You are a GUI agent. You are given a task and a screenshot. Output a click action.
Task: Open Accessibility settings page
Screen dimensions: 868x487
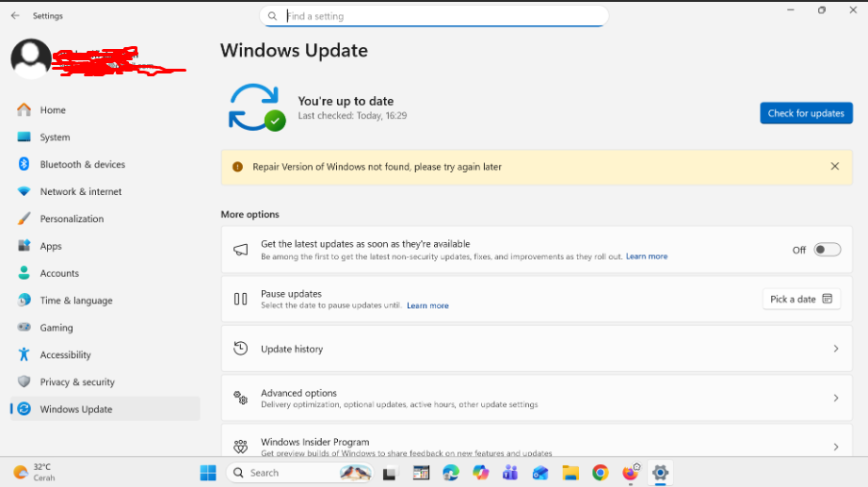pos(105,354)
